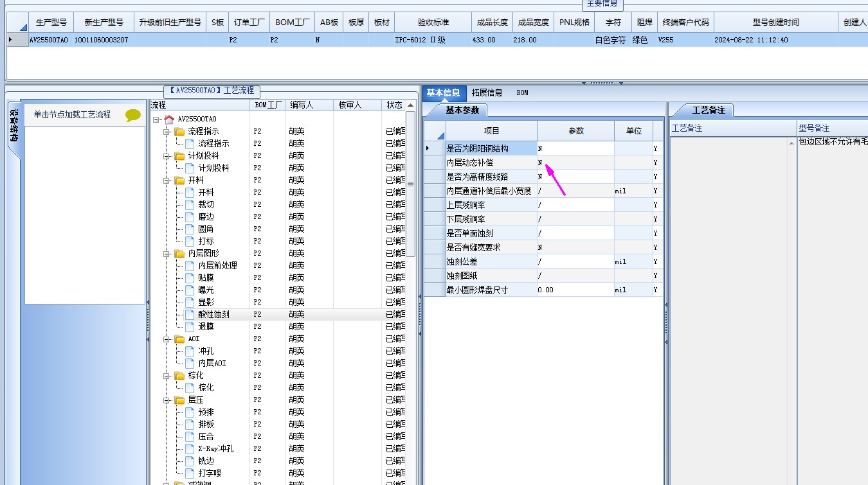Click the page icon beside 裁切
Screen dimensions: 868x485
click(190, 204)
